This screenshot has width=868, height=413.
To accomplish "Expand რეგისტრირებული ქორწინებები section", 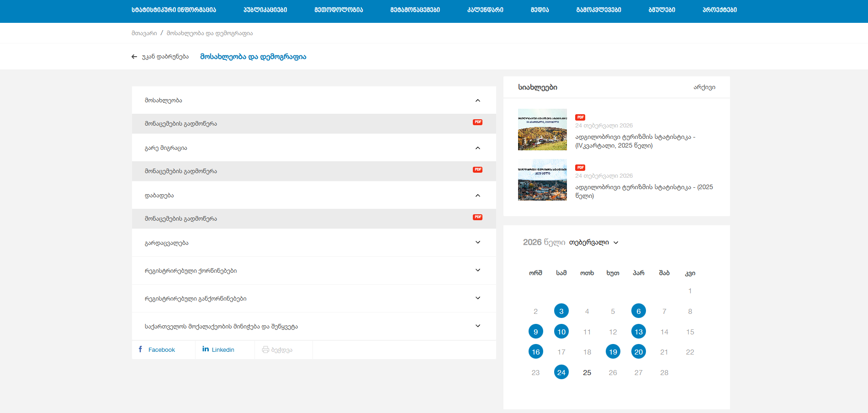I will (x=477, y=270).
